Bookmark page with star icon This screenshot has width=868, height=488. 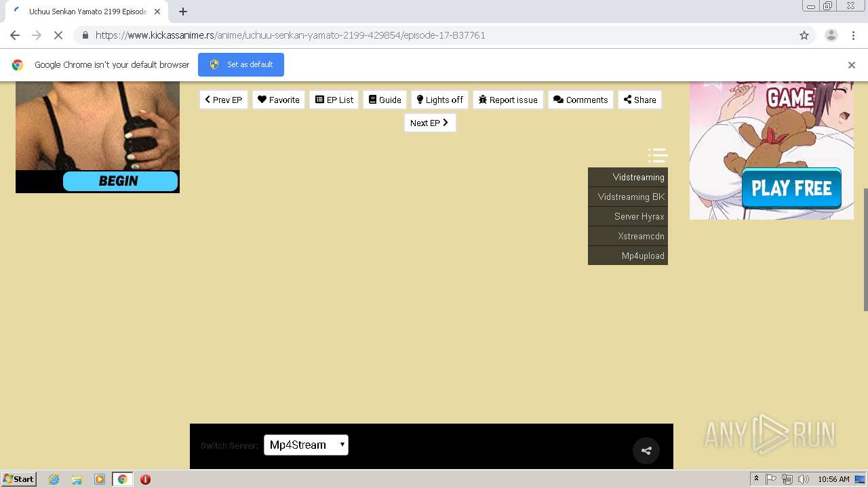804,35
